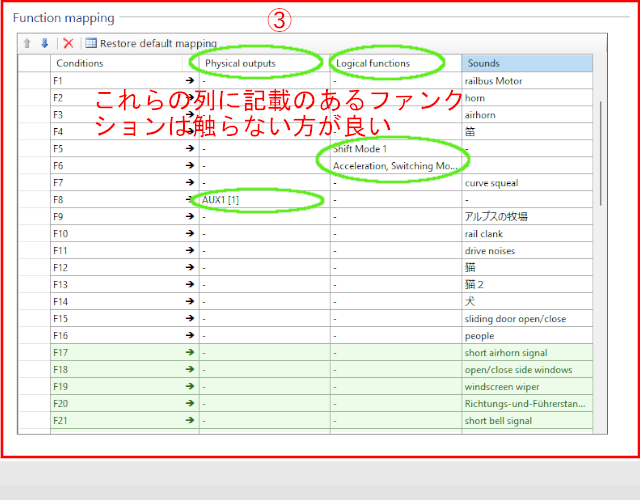Image resolution: width=640 pixels, height=500 pixels.
Task: Click the red X delete icon
Action: coord(68,43)
